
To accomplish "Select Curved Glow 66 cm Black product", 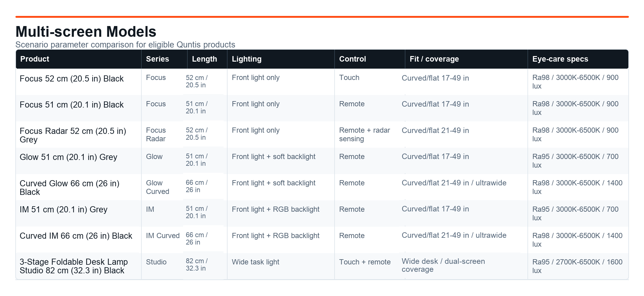I will pyautogui.click(x=70, y=188).
